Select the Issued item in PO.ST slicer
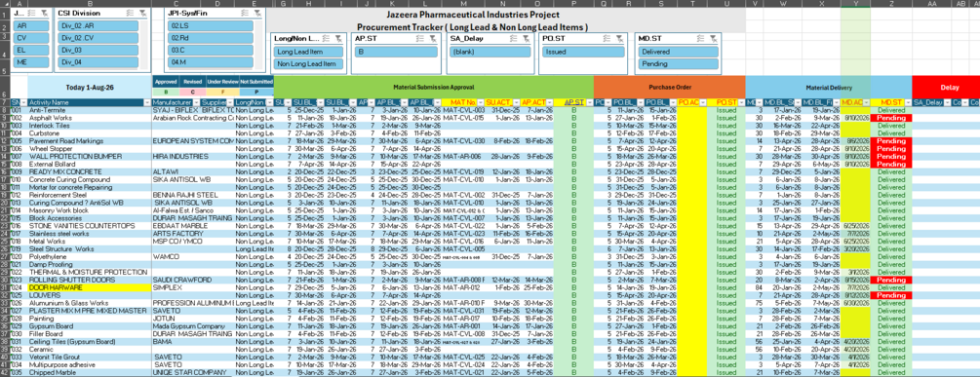 (582, 52)
